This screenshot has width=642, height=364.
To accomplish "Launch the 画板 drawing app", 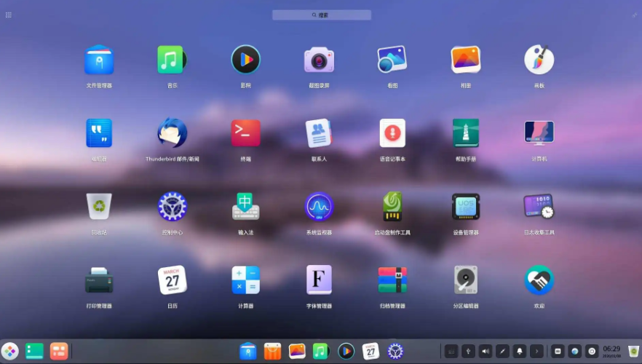I will [539, 60].
